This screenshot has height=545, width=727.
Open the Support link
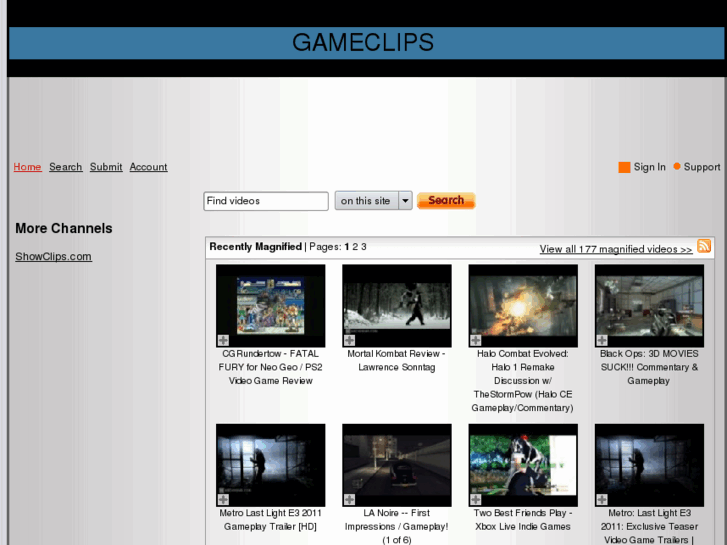[x=702, y=167]
